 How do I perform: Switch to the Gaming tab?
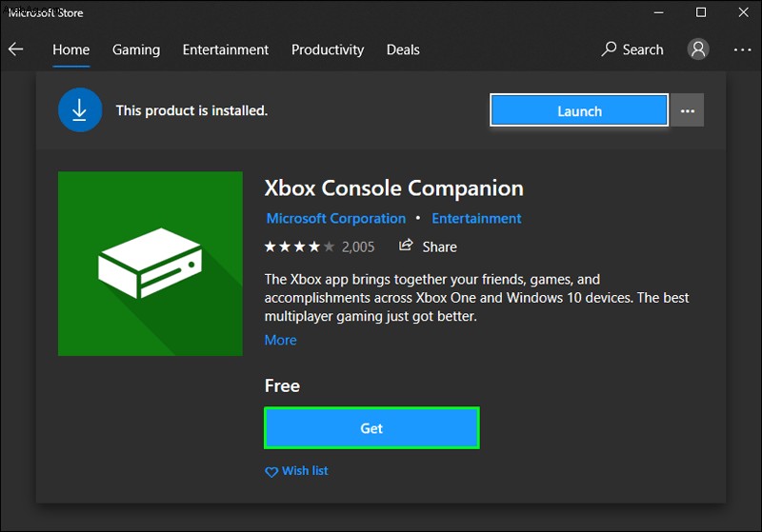[x=136, y=49]
